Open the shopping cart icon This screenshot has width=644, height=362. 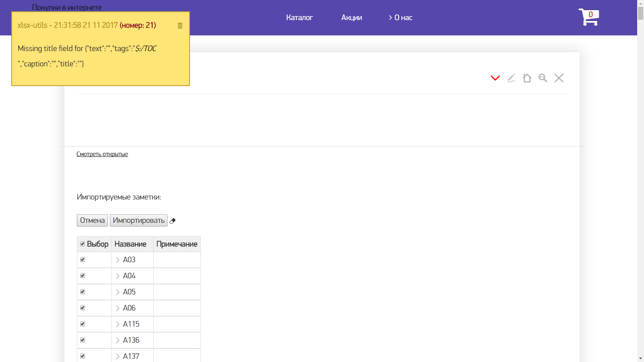pos(589,17)
